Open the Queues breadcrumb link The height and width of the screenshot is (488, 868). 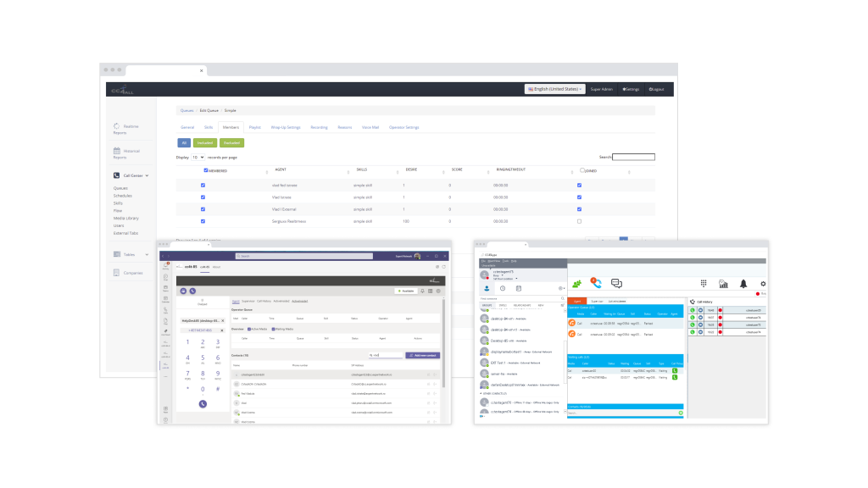click(x=187, y=111)
